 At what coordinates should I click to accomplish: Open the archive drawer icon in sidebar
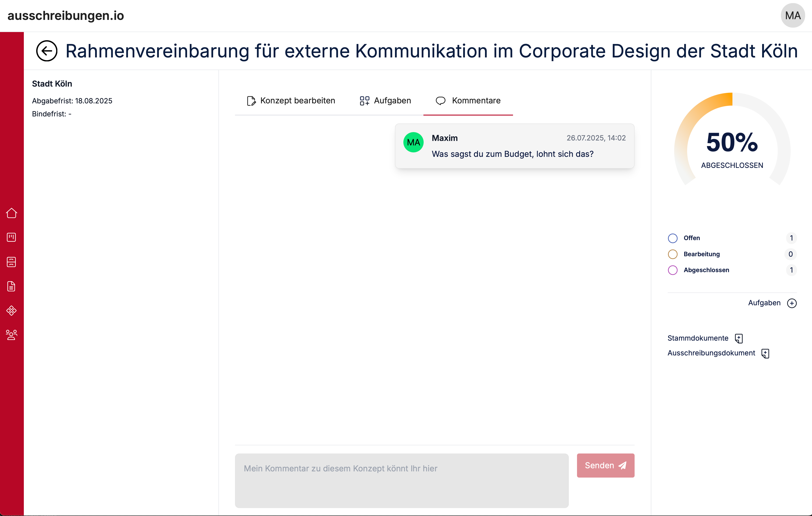[11, 262]
